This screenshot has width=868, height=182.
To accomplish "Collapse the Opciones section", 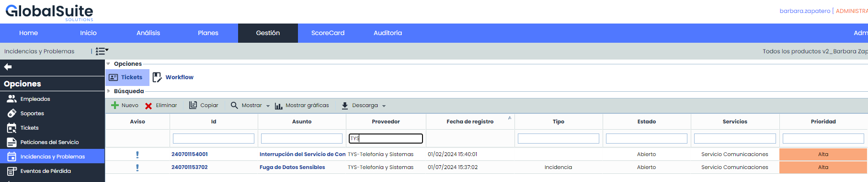I will 108,63.
